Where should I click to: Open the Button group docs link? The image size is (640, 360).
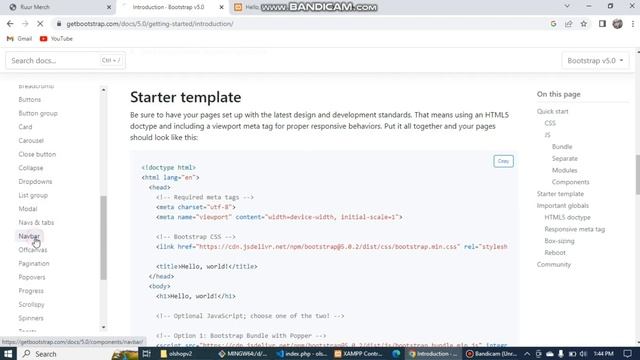pos(38,113)
